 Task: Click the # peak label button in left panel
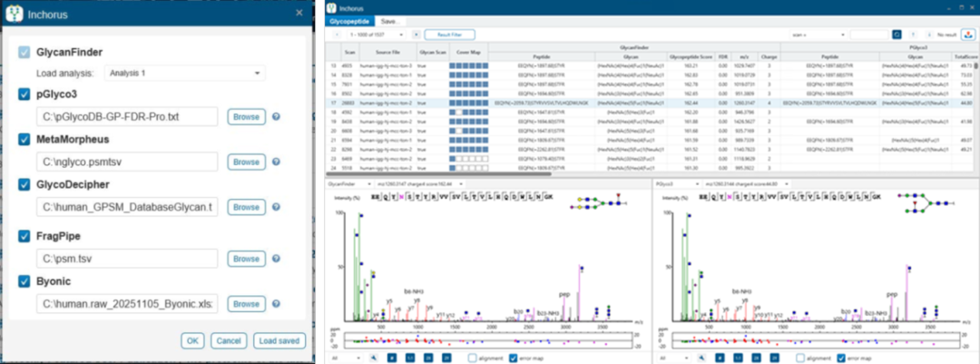[x=392, y=358]
